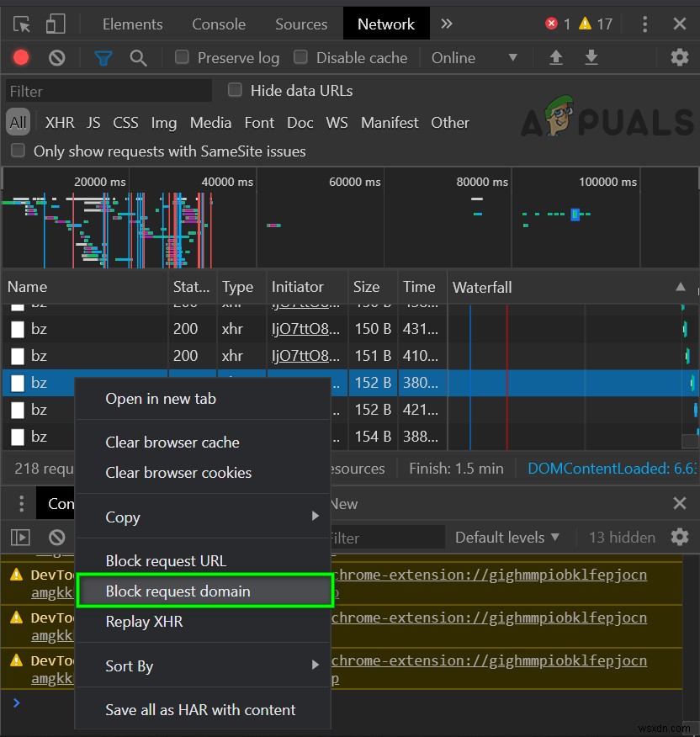Image resolution: width=700 pixels, height=737 pixels.
Task: Click inside the Filter input field
Action: tap(108, 90)
